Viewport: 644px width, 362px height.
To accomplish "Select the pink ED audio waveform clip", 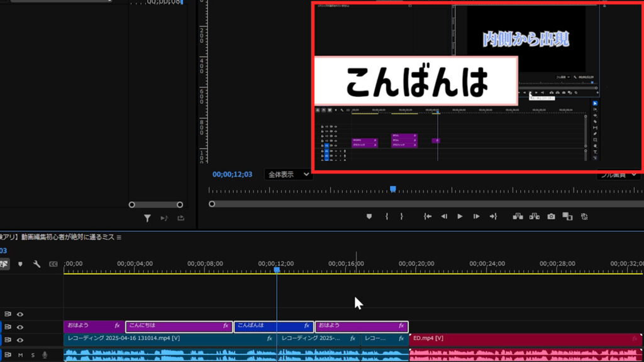I will coord(525,355).
